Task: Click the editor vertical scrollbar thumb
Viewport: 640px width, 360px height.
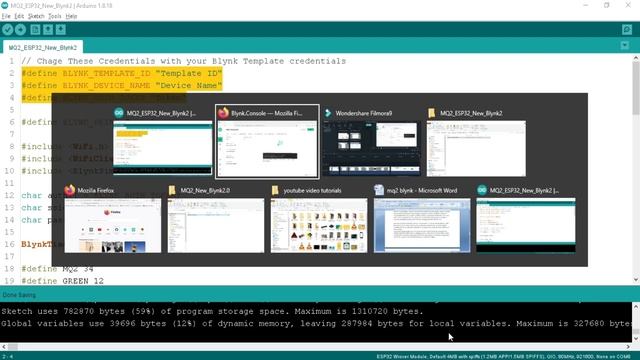Action: coord(636,88)
